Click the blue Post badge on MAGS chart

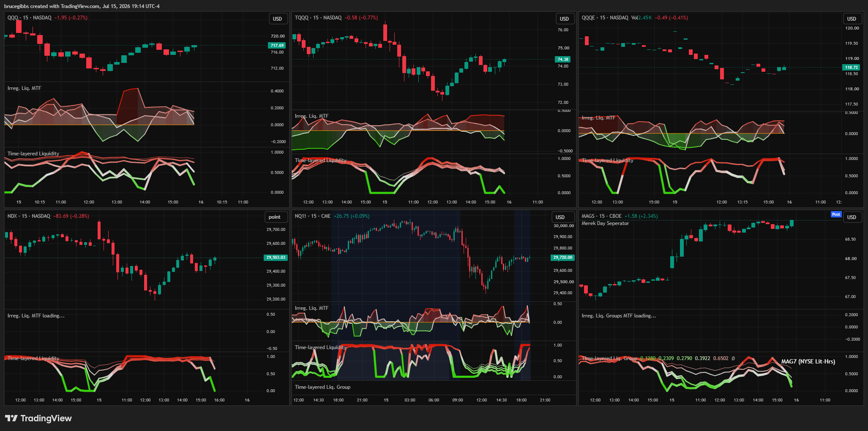coord(836,214)
